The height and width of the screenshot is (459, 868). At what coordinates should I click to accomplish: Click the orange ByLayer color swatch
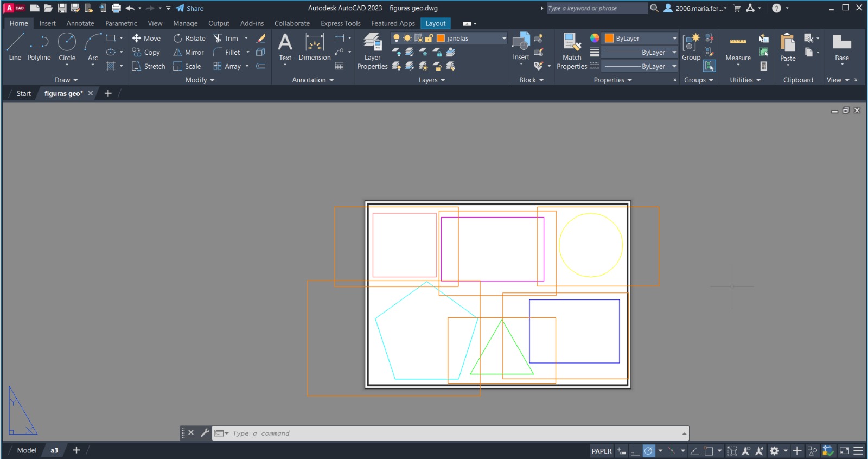pyautogui.click(x=609, y=38)
